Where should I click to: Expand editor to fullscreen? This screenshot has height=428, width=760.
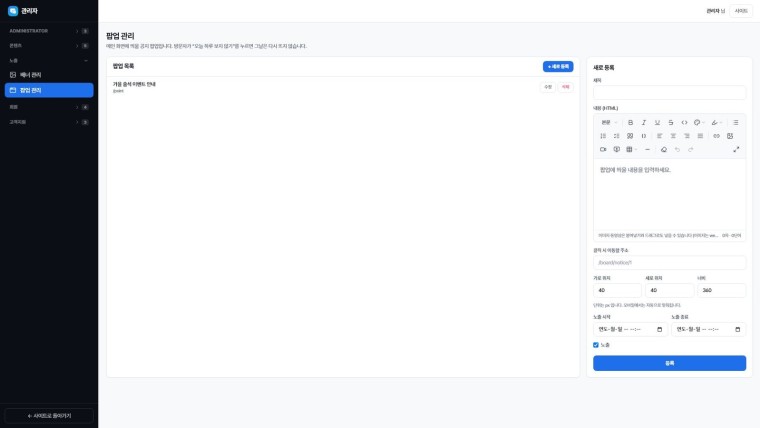point(736,150)
